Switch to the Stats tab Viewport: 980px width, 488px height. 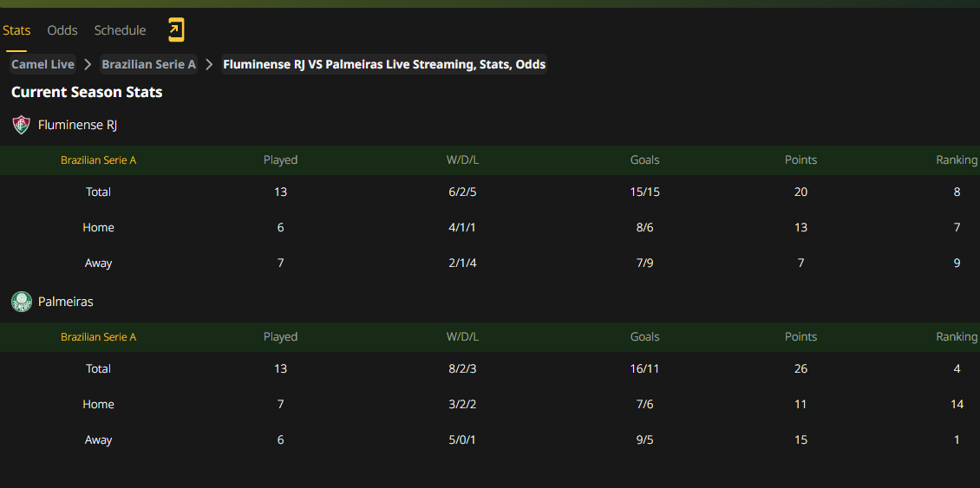click(x=16, y=30)
